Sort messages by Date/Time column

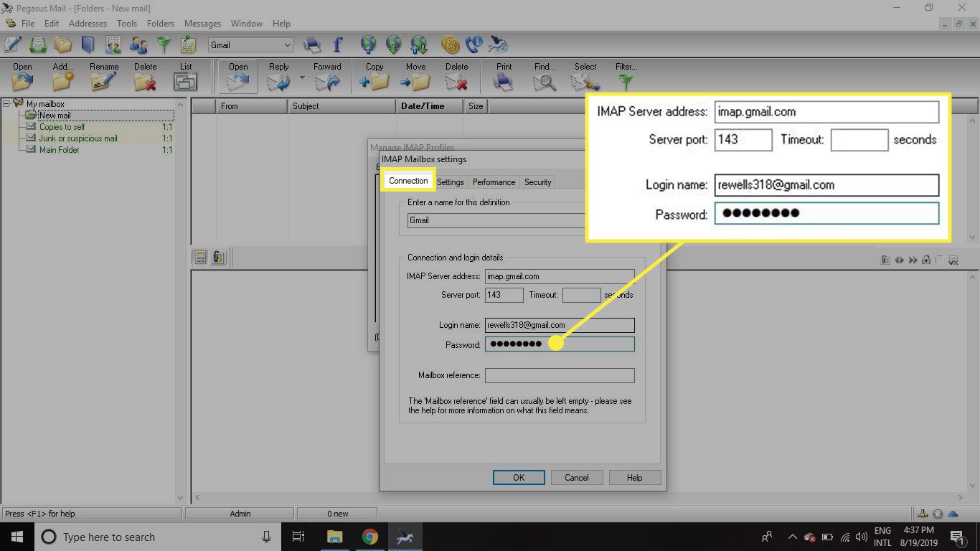429,105
